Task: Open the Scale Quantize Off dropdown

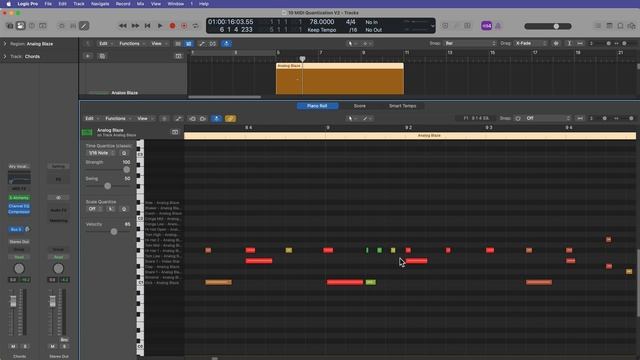Action: point(95,209)
